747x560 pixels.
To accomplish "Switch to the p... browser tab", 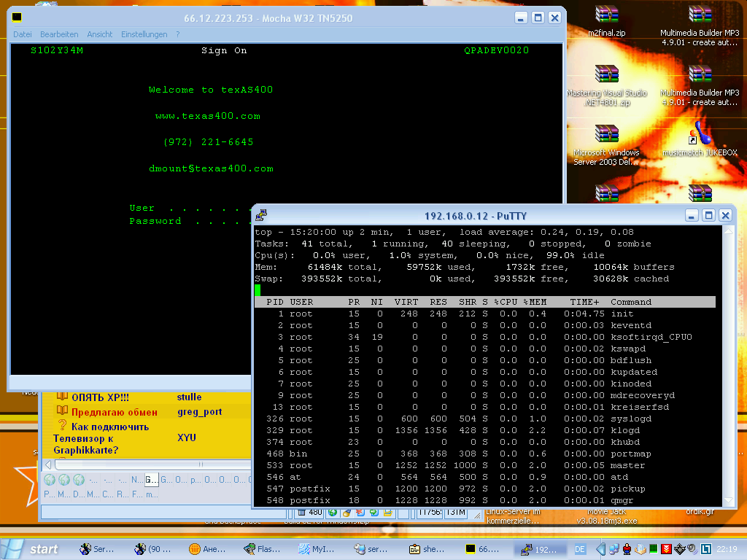I will 196,480.
